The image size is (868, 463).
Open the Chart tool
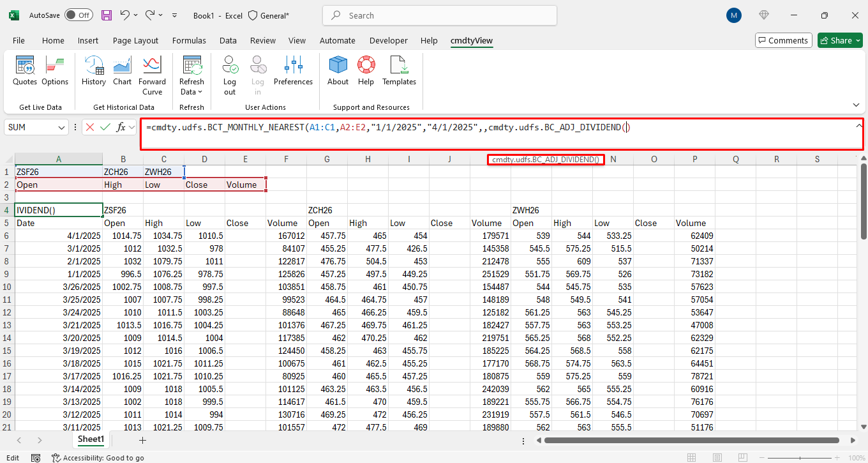pos(122,70)
